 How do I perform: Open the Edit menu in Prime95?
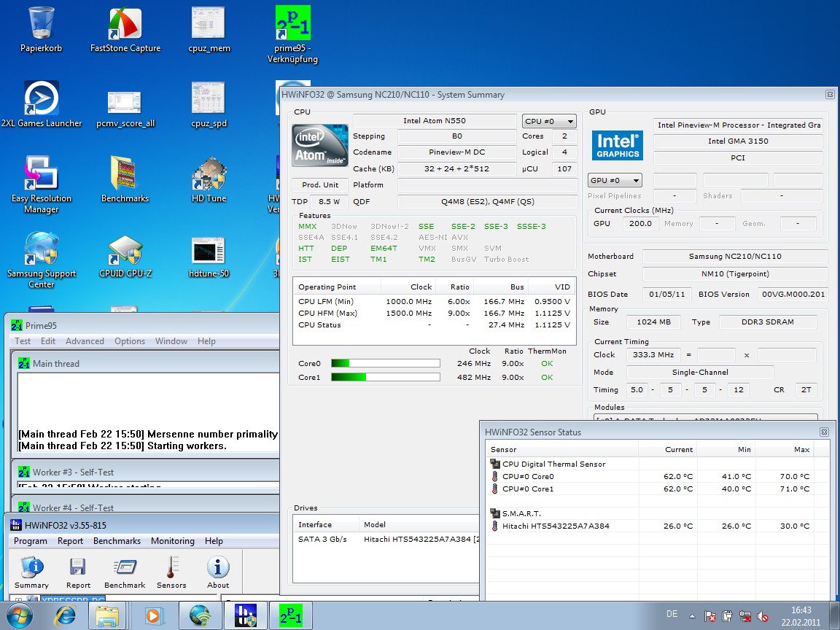[47, 341]
